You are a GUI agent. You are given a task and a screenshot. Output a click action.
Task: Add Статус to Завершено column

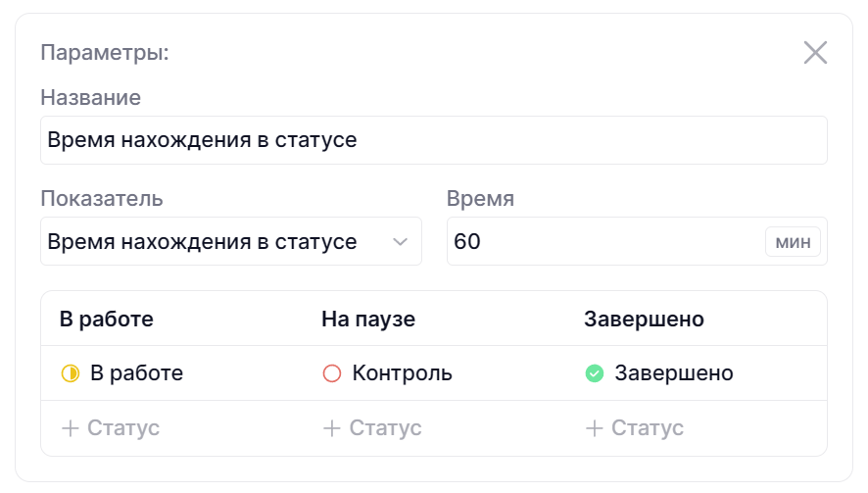pos(647,428)
